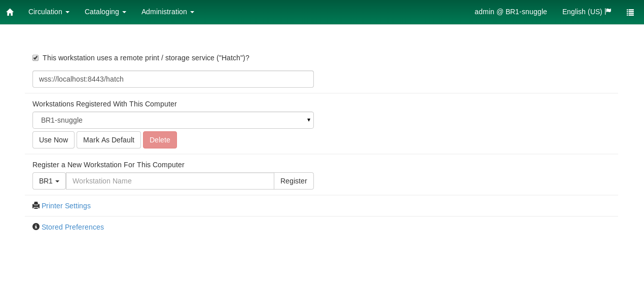Expand the Administration menu
The image size is (644, 298).
point(167,12)
